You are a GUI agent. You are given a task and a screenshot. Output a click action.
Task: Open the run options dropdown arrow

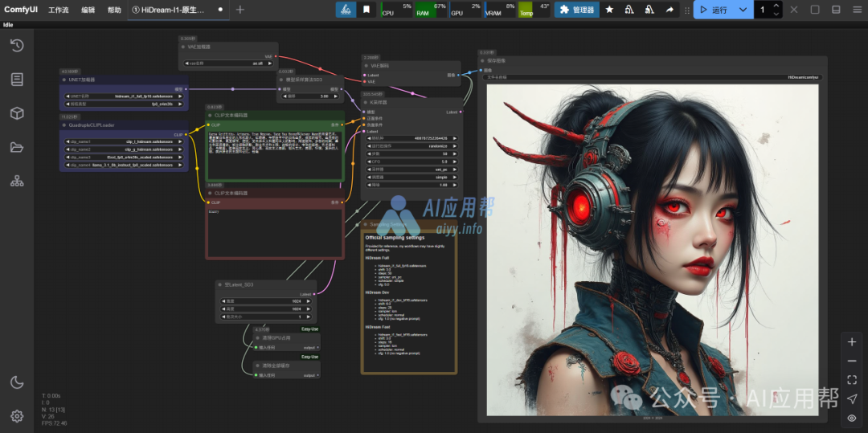pyautogui.click(x=743, y=10)
